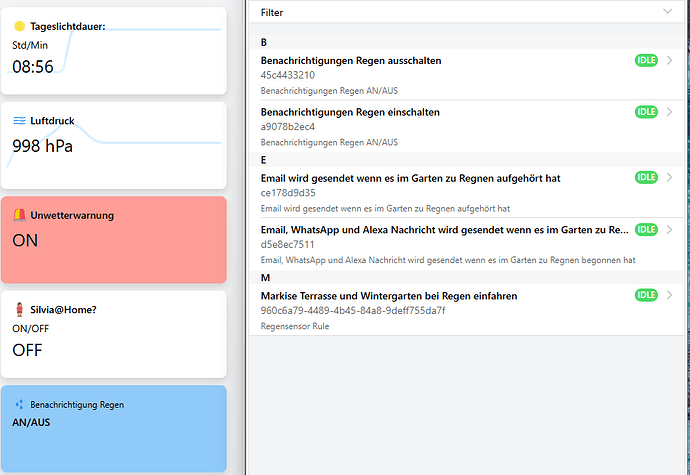Click the Luftdruck wave icon
Viewport: 690px width, 475px height.
click(x=19, y=121)
